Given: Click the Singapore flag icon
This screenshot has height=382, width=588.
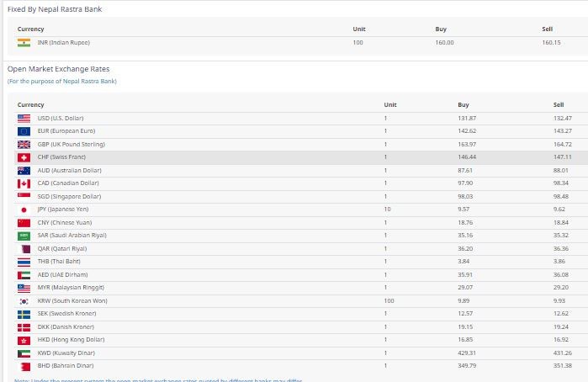Looking at the screenshot, I should tap(24, 197).
